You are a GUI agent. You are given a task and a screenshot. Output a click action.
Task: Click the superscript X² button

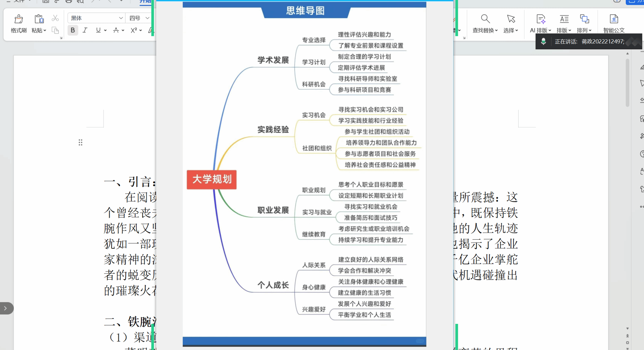pos(134,30)
